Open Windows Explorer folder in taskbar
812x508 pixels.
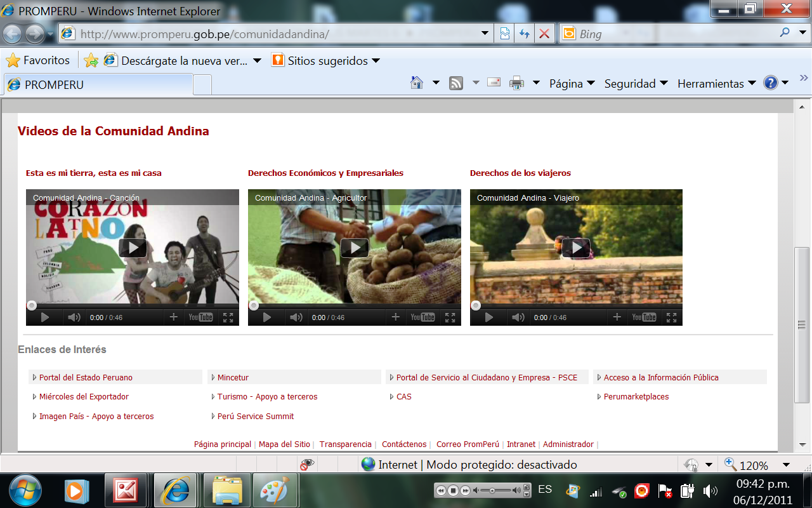(x=227, y=490)
